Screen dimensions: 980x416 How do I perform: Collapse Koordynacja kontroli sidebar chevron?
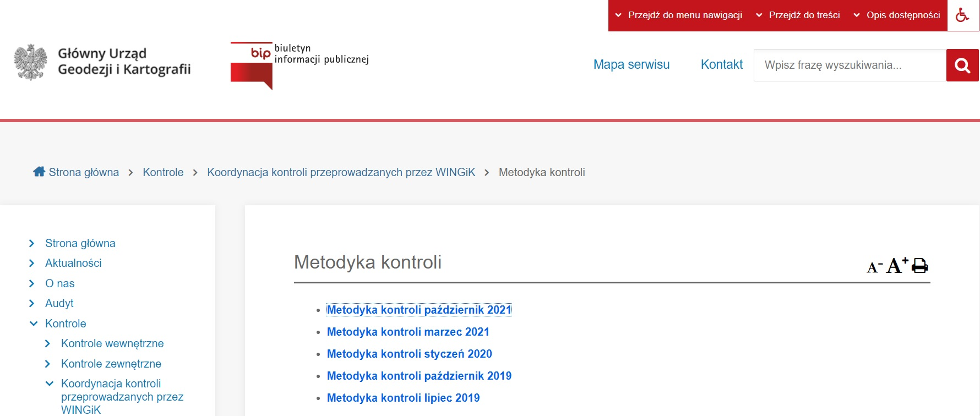[x=50, y=384]
